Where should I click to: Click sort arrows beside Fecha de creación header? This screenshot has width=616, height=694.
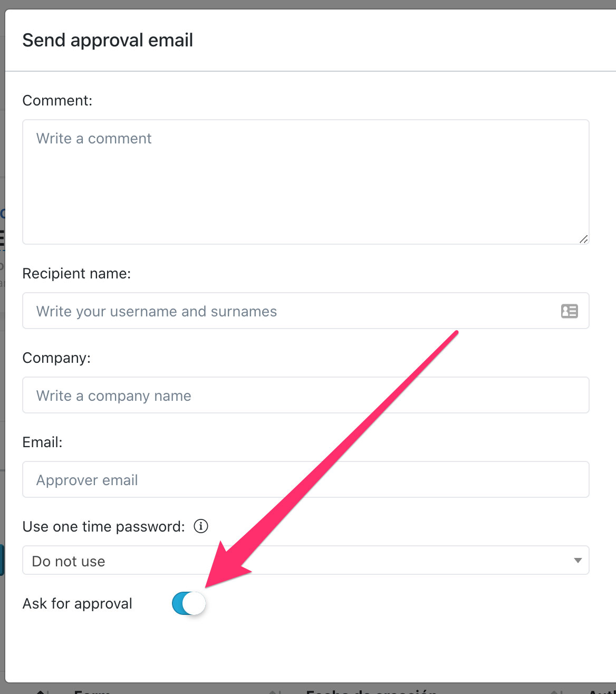tap(274, 691)
